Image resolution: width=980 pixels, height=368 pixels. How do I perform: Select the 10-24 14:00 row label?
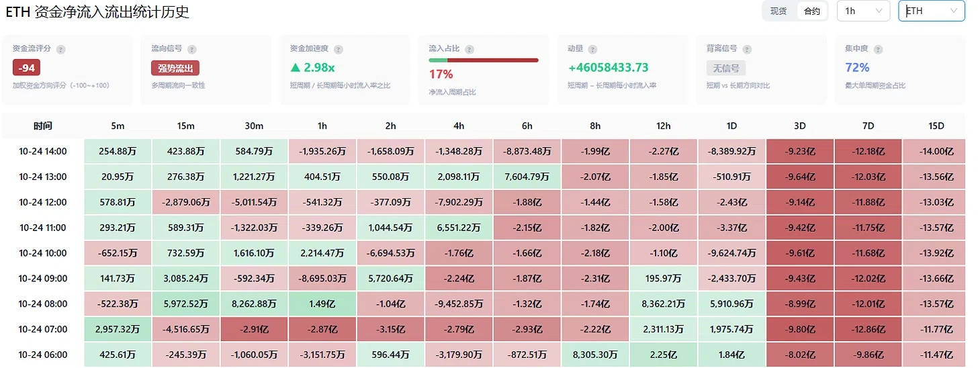43,151
